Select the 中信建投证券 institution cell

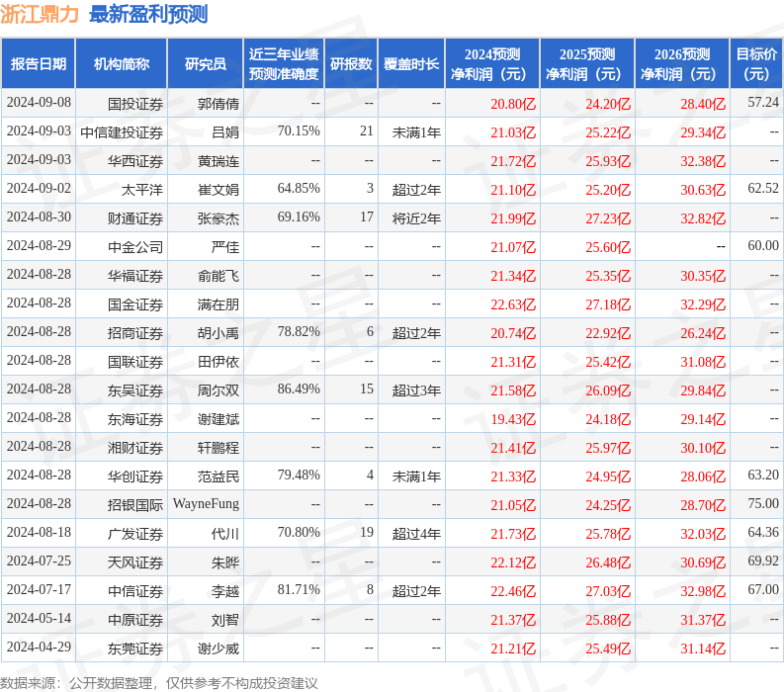pyautogui.click(x=122, y=132)
